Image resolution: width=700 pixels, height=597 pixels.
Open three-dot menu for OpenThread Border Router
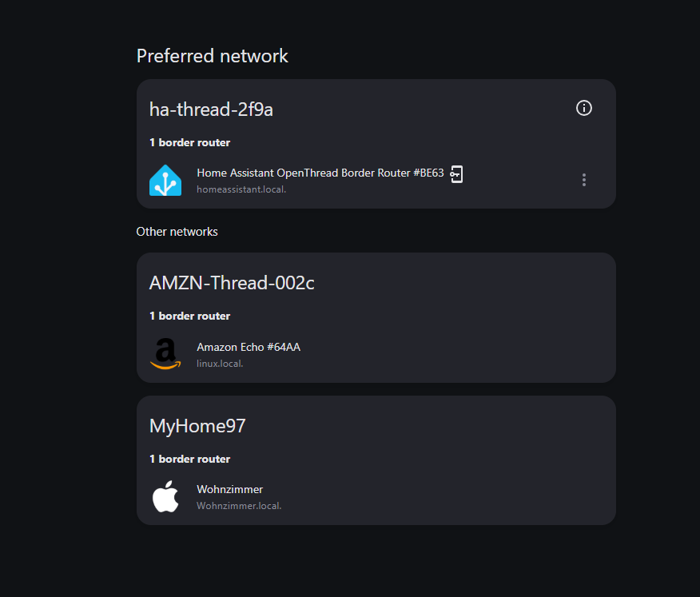click(x=583, y=180)
